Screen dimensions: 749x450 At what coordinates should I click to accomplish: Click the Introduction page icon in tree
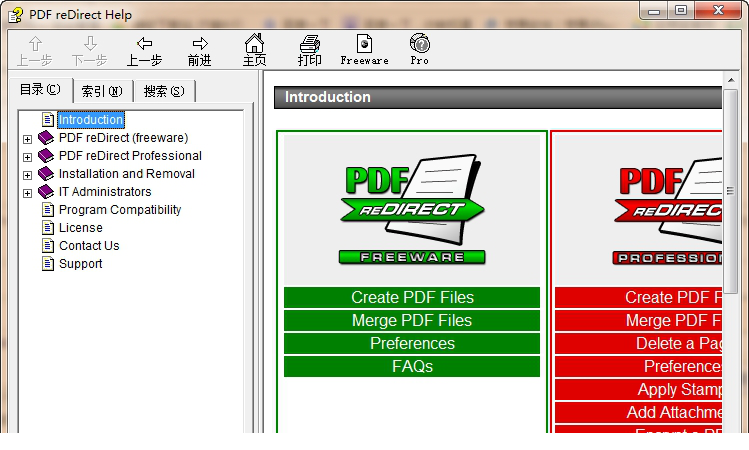click(47, 119)
